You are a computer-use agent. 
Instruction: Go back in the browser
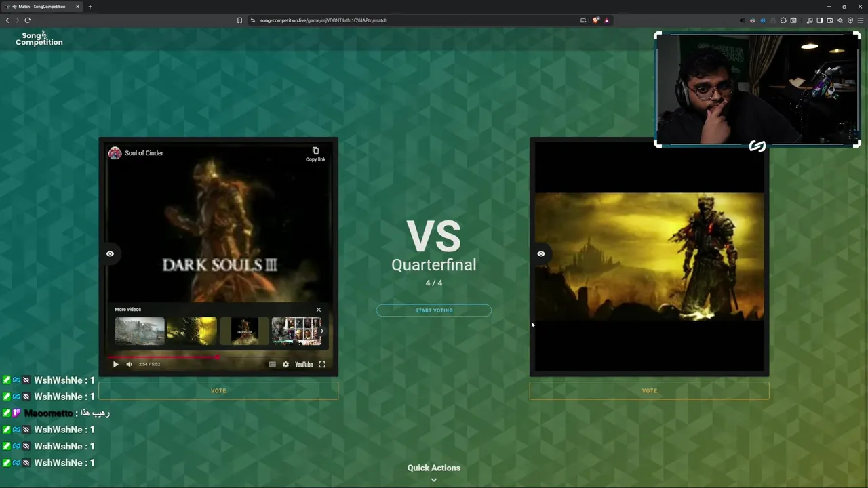tap(7, 20)
